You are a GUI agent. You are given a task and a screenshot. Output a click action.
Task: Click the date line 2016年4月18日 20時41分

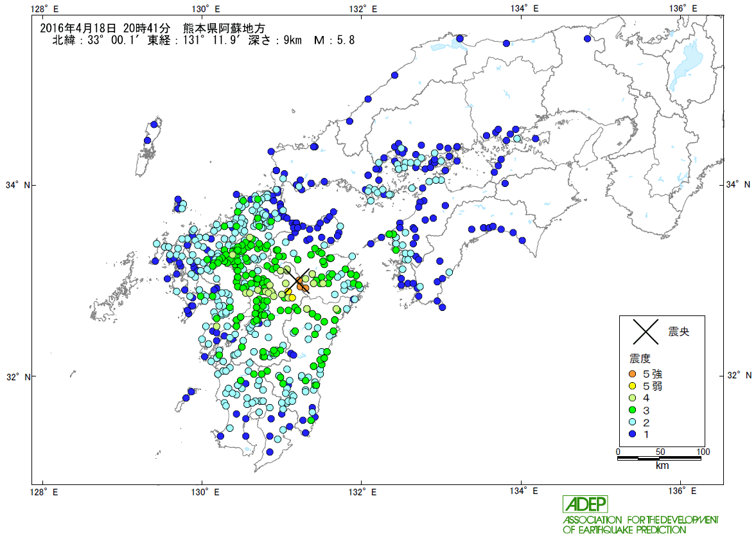click(105, 28)
